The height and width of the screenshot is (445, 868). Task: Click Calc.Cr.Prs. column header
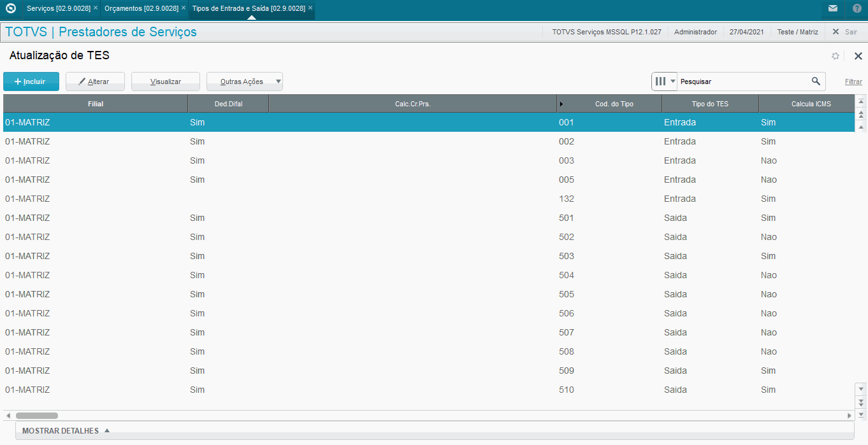coord(413,104)
